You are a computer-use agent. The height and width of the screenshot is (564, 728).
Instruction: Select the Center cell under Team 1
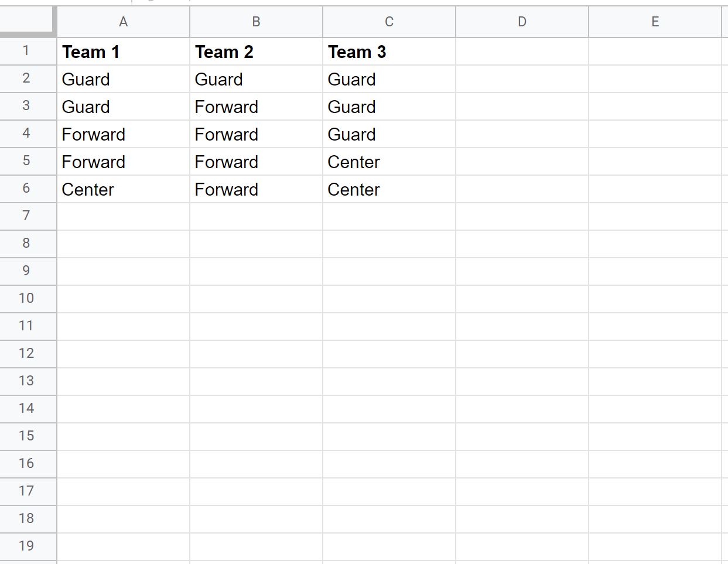point(123,189)
